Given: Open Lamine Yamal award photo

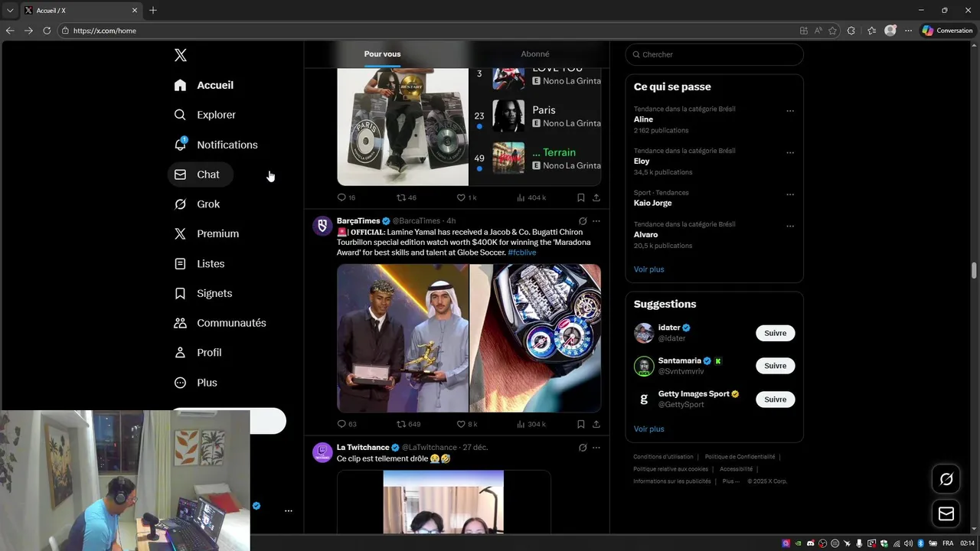Looking at the screenshot, I should pos(403,338).
